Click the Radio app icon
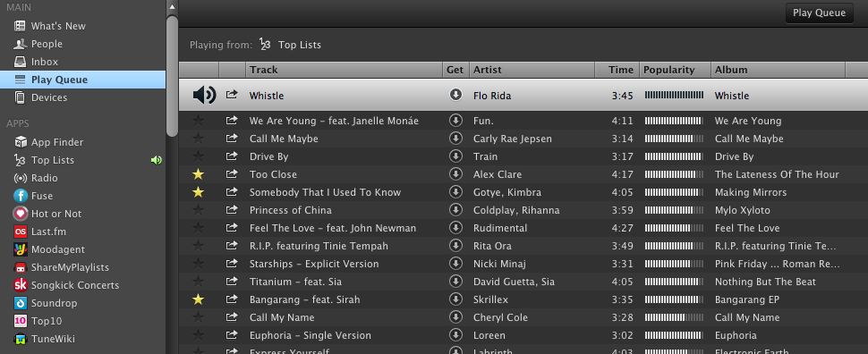Screen dimensions: 868x354 pos(20,178)
